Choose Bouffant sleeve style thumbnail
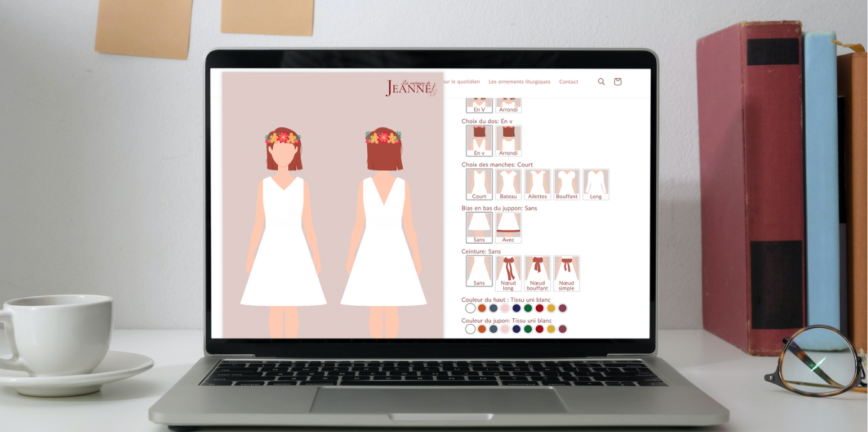Viewport: 868px width, 432px height. 567,185
